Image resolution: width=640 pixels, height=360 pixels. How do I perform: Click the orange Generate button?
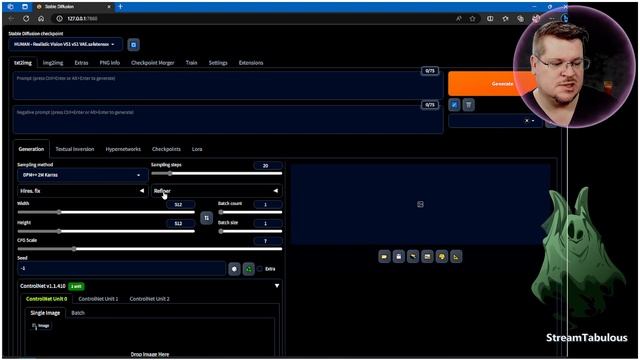(x=493, y=84)
